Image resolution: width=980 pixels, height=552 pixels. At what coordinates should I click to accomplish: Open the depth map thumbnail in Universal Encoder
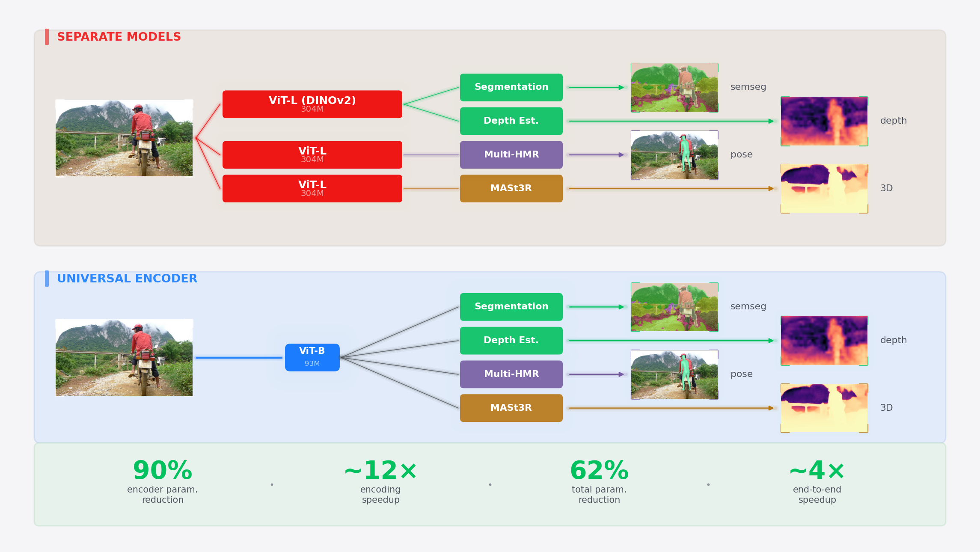(824, 341)
